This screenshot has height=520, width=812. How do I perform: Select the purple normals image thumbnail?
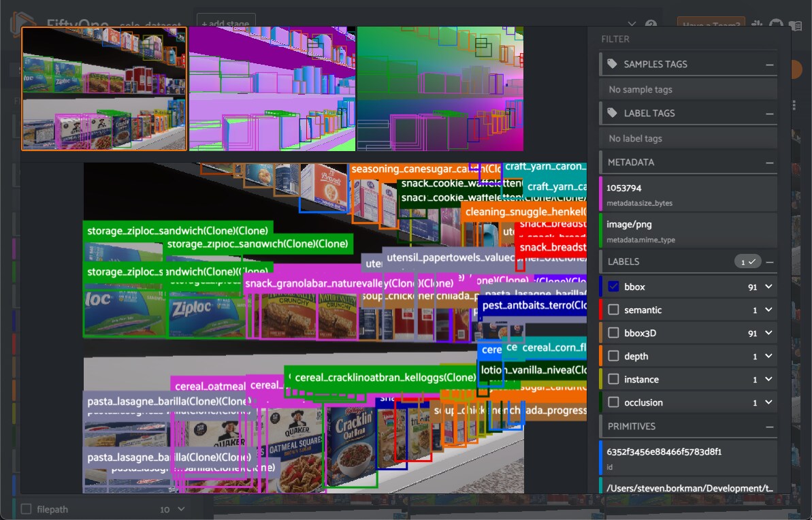(272, 89)
